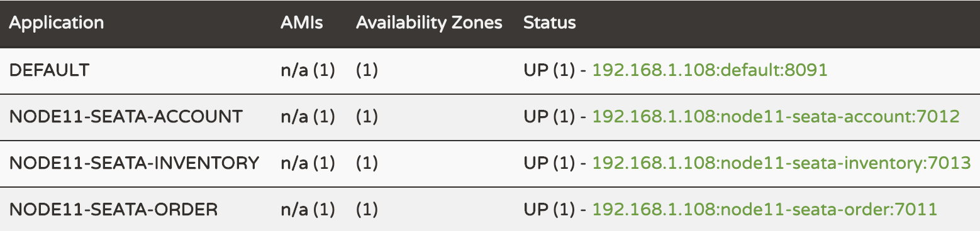The height and width of the screenshot is (231, 980).
Task: Open the 192.168.1.108:default:8091 instance link
Action: pyautogui.click(x=710, y=70)
